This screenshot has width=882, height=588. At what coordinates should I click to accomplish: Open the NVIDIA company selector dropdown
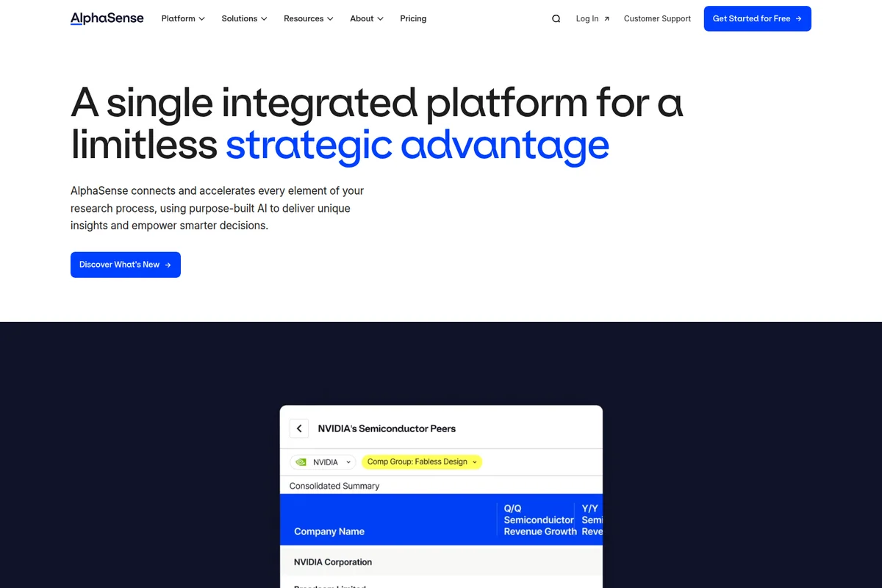pyautogui.click(x=347, y=462)
